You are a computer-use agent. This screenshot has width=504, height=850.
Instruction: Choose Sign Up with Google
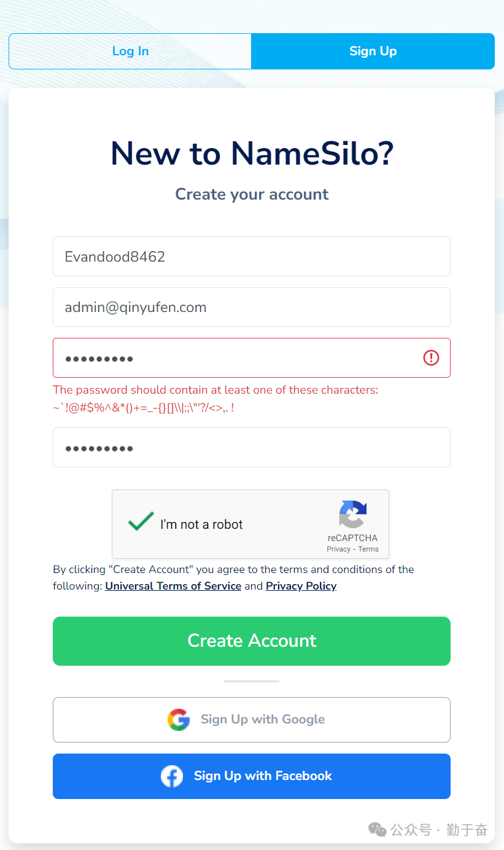tap(252, 720)
